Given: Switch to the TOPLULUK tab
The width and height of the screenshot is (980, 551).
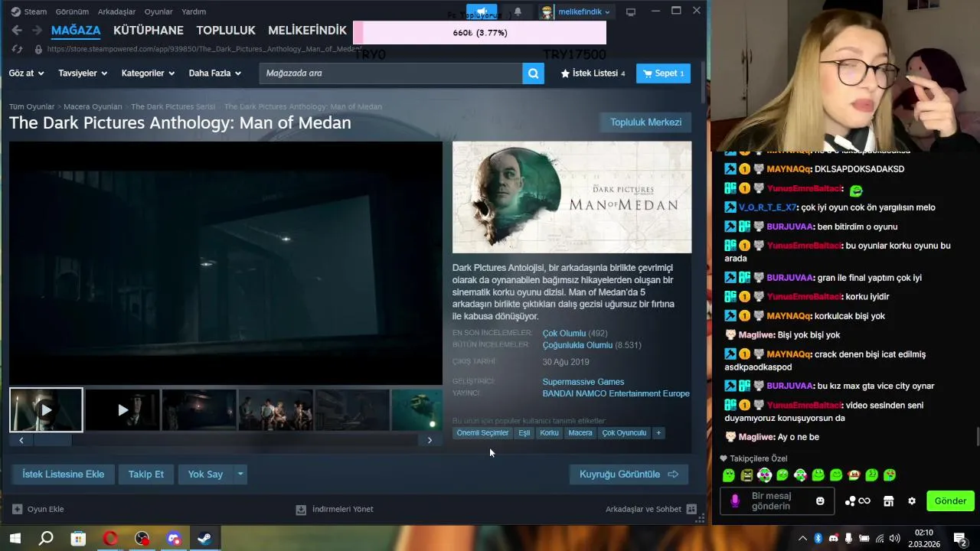Looking at the screenshot, I should (226, 31).
